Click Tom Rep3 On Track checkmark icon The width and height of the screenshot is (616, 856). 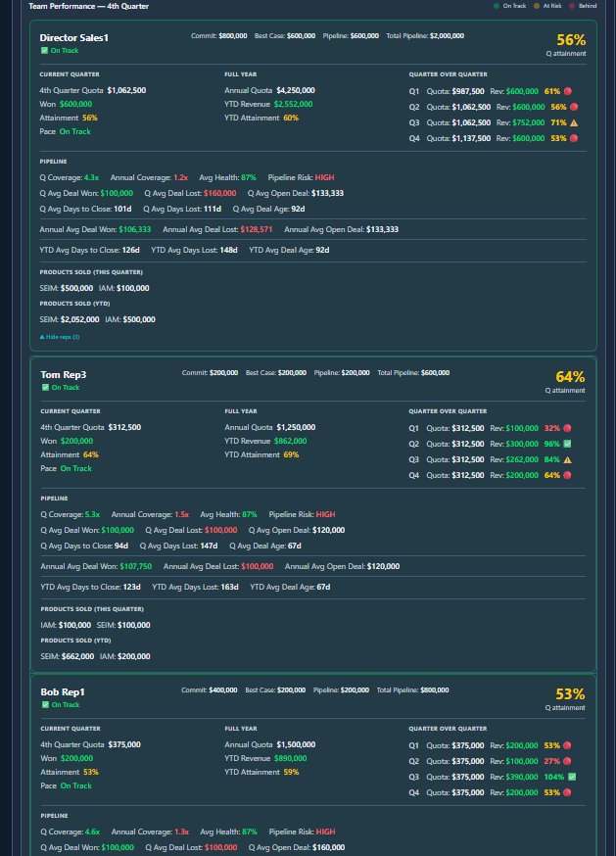point(44,388)
